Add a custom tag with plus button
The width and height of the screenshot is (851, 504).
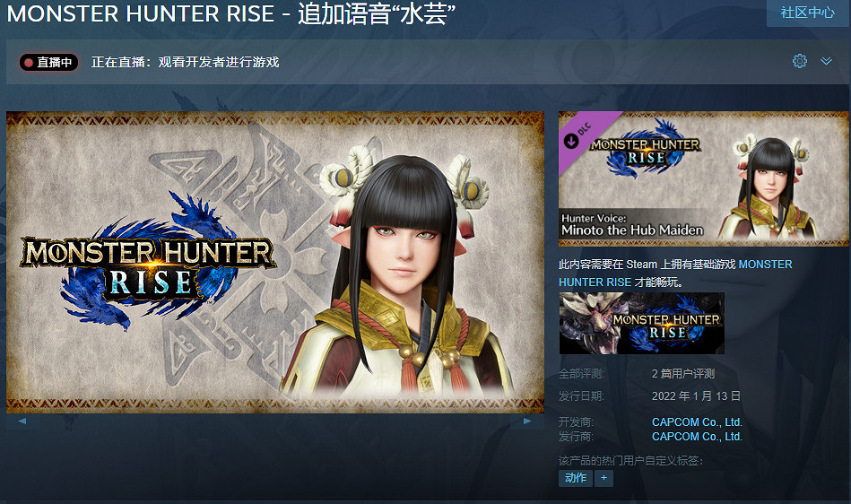[x=604, y=478]
